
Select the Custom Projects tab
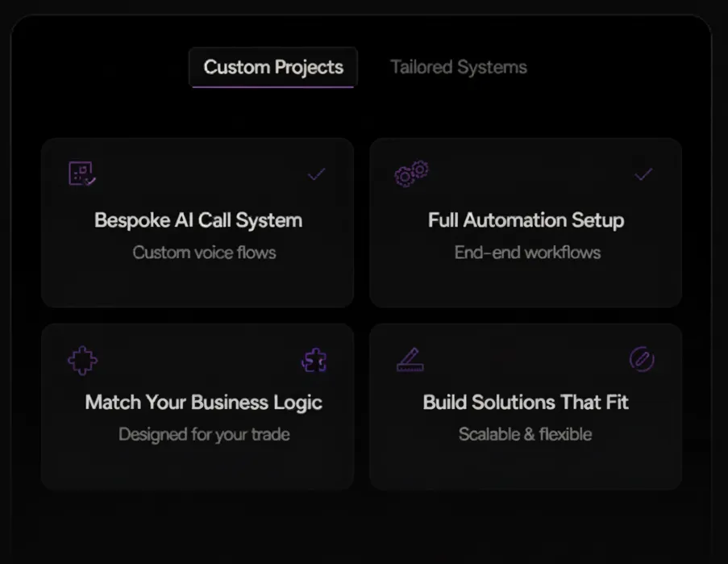[273, 67]
